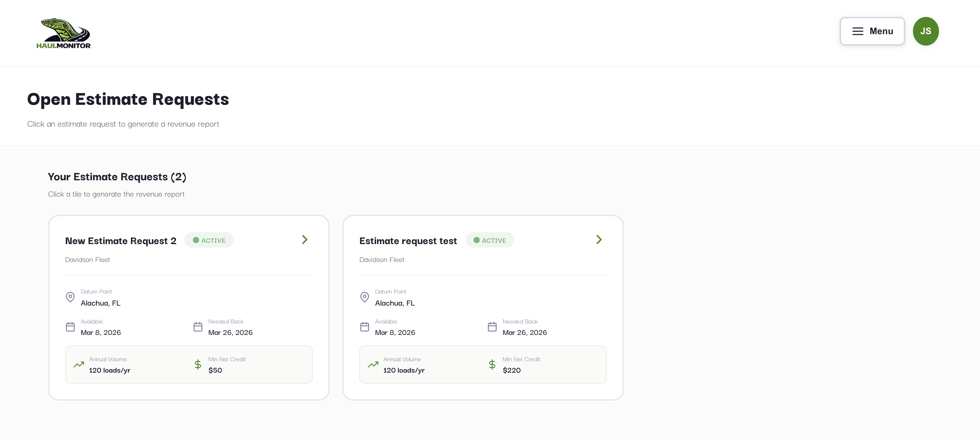The image size is (980, 440).
Task: Click the Davidson Fleet label on first card
Action: tap(87, 260)
